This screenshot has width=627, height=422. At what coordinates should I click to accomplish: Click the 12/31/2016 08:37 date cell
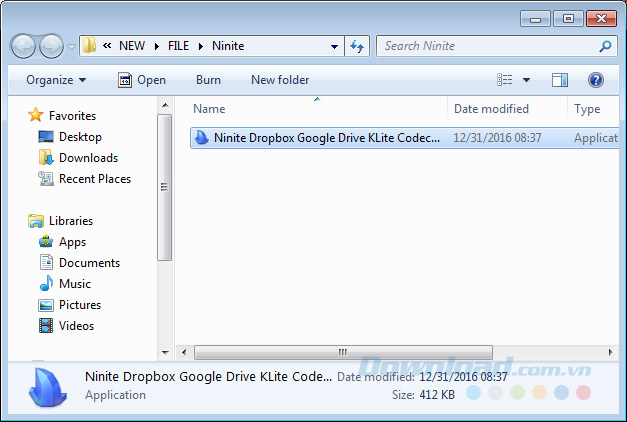tap(497, 138)
